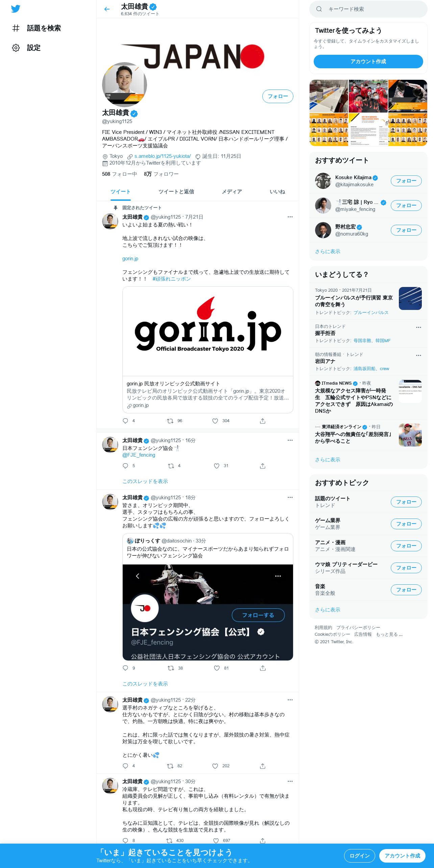The width and height of the screenshot is (434, 868).
Task: View 8万 フォロワー list
Action: tap(161, 174)
